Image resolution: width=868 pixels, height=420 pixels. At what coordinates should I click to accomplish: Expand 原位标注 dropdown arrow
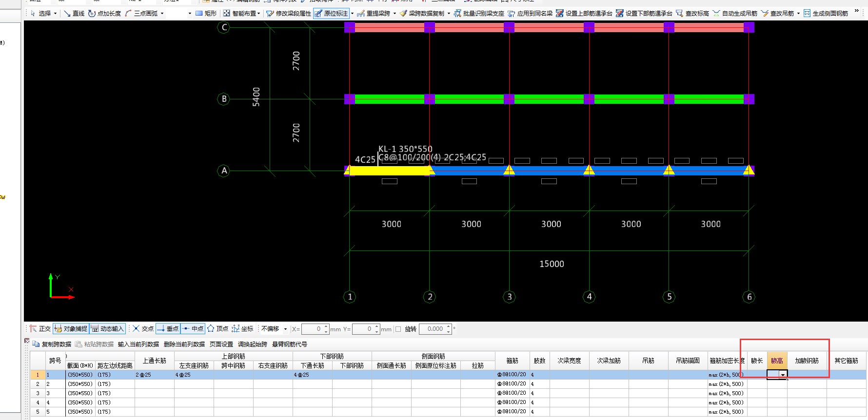point(352,14)
